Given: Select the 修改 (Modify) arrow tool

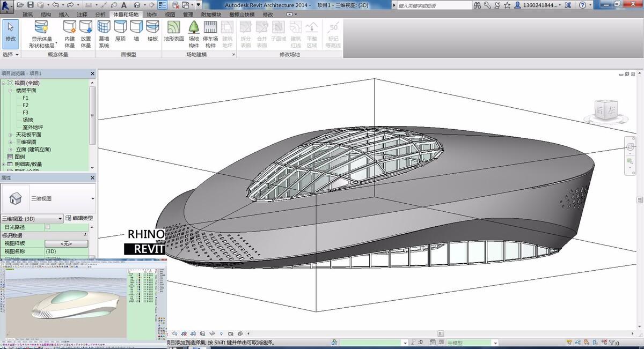Looking at the screenshot, I should (11, 34).
